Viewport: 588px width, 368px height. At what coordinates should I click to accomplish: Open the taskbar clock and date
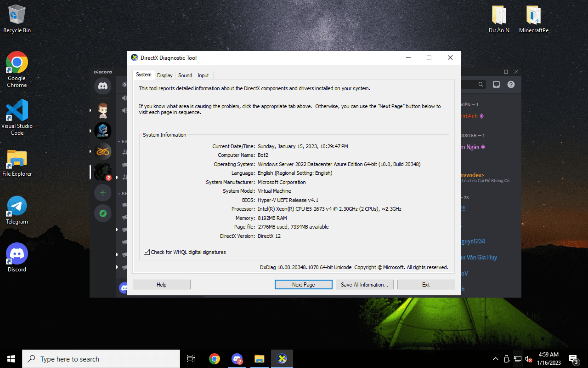pos(548,359)
